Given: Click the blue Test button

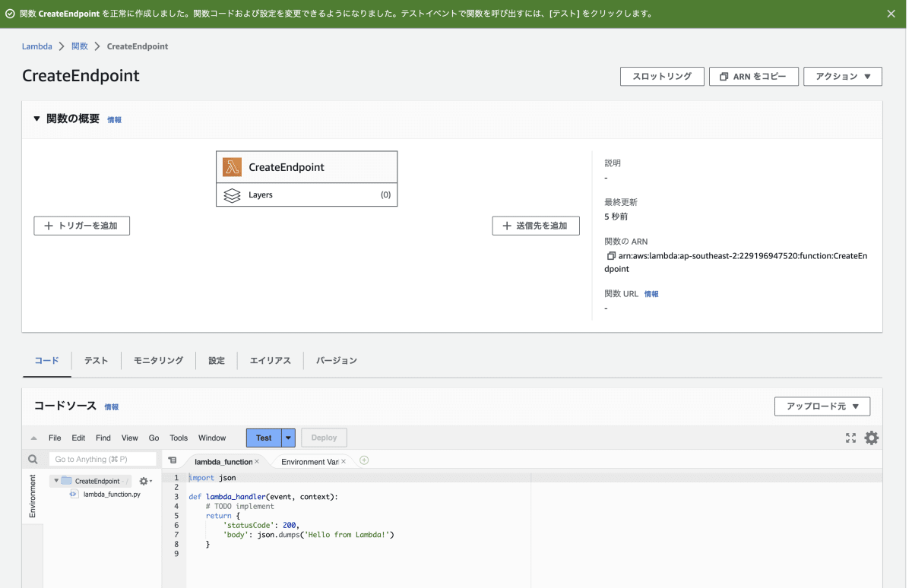Looking at the screenshot, I should pos(264,438).
